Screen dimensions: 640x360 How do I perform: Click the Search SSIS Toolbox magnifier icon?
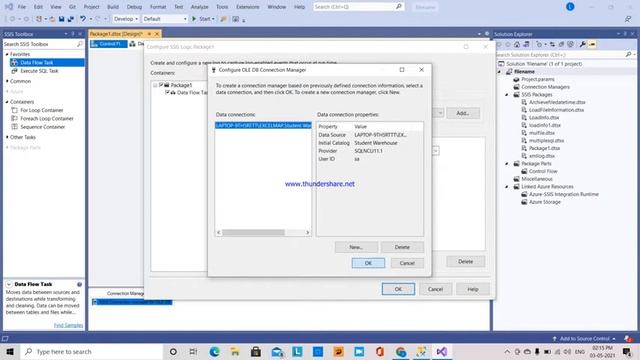coord(80,44)
